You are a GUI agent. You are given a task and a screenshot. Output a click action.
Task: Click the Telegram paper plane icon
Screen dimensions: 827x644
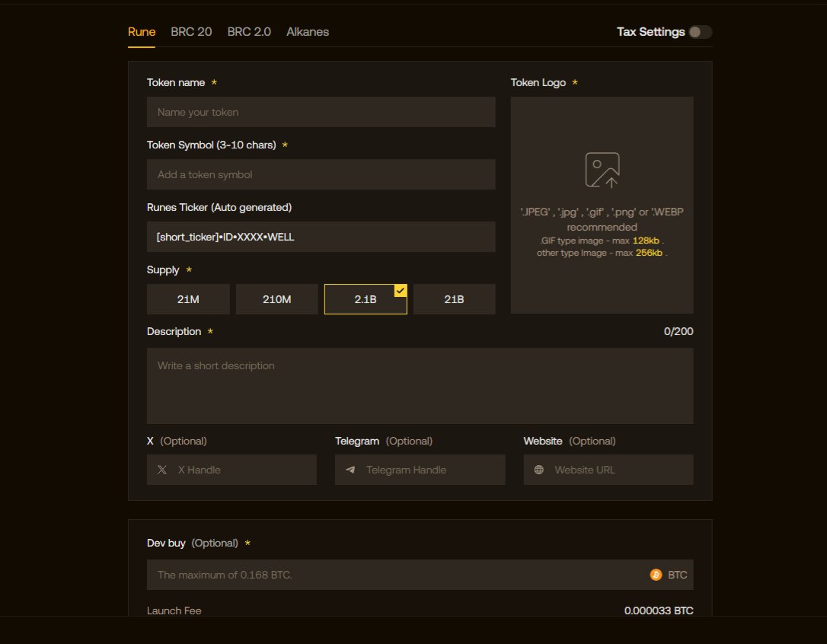[350, 470]
